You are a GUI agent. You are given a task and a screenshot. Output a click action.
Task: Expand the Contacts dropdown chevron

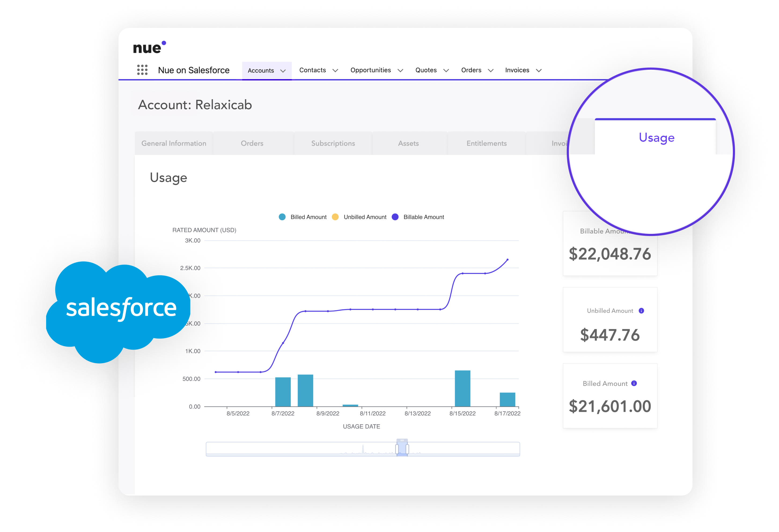(x=335, y=70)
